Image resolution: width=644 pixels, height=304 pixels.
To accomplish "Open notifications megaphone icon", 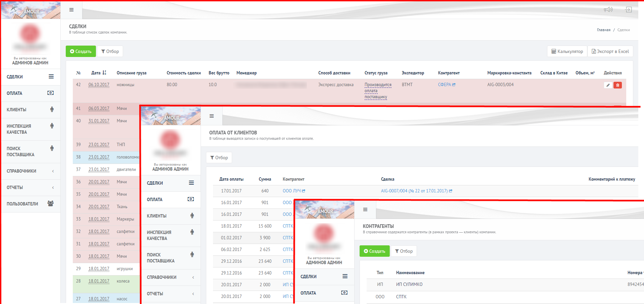I will pos(608,9).
